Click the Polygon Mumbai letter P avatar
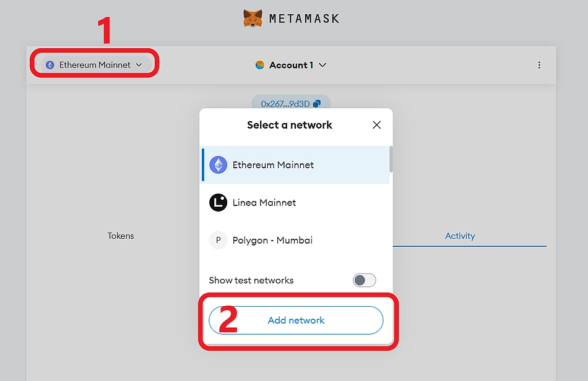This screenshot has height=381, width=588. tap(218, 241)
